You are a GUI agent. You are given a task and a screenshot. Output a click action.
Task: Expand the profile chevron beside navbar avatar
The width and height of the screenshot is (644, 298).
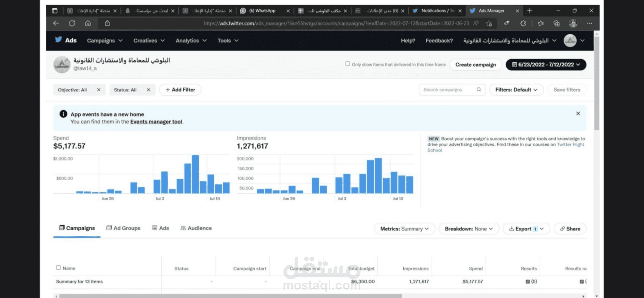click(582, 40)
